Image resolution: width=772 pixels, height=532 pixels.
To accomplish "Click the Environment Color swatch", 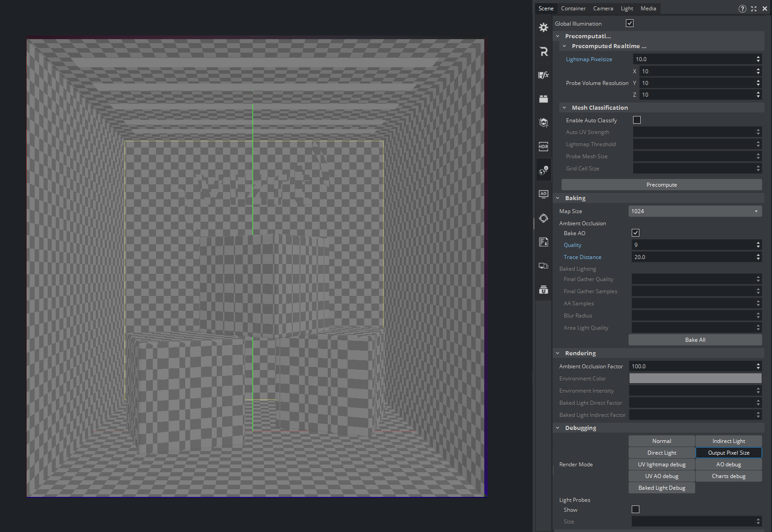I will (695, 379).
